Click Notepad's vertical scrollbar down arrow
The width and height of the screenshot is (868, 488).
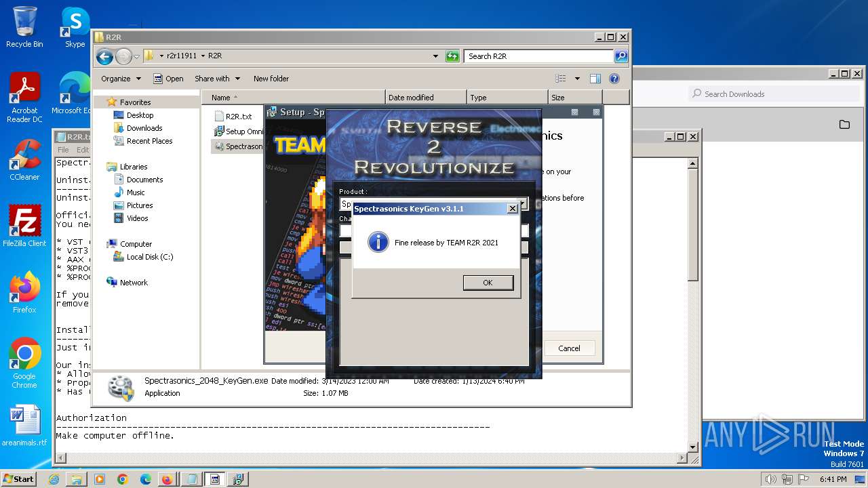(x=692, y=447)
